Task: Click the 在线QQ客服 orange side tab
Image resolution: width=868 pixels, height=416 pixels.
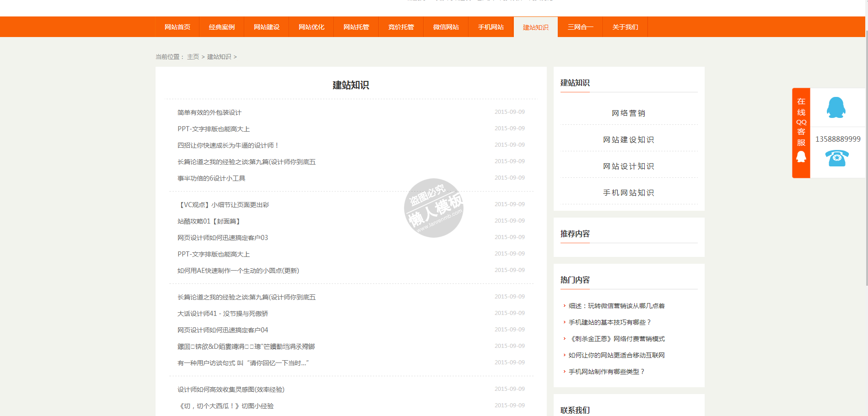Action: [801, 133]
